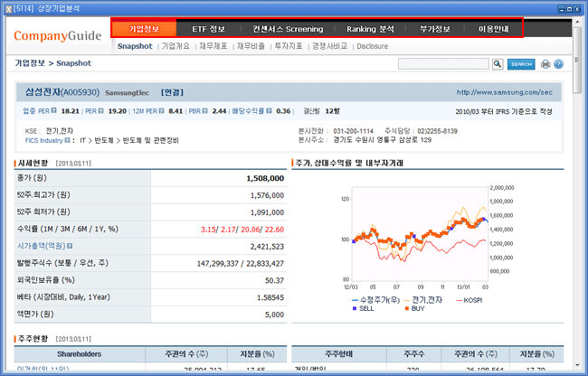Image resolution: width=588 pixels, height=376 pixels.
Task: Click the magnifier search icon
Action: click(498, 64)
